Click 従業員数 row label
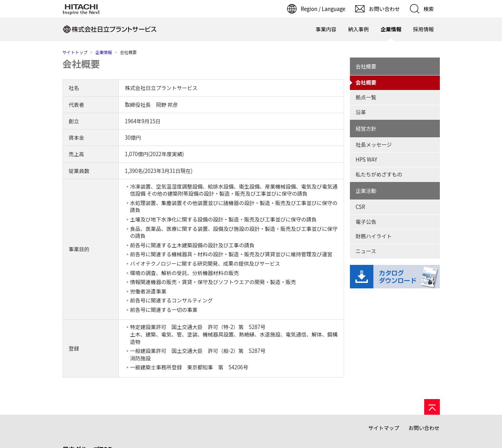This screenshot has height=448, width=502. (x=79, y=171)
